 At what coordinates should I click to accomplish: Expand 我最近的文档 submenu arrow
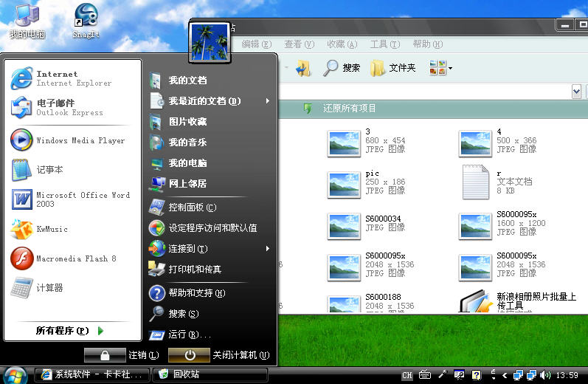click(x=267, y=101)
